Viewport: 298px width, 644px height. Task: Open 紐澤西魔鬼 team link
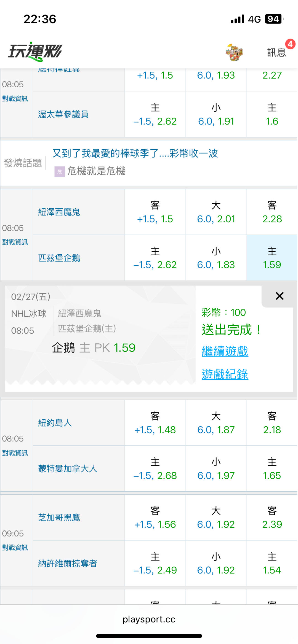pyautogui.click(x=59, y=212)
